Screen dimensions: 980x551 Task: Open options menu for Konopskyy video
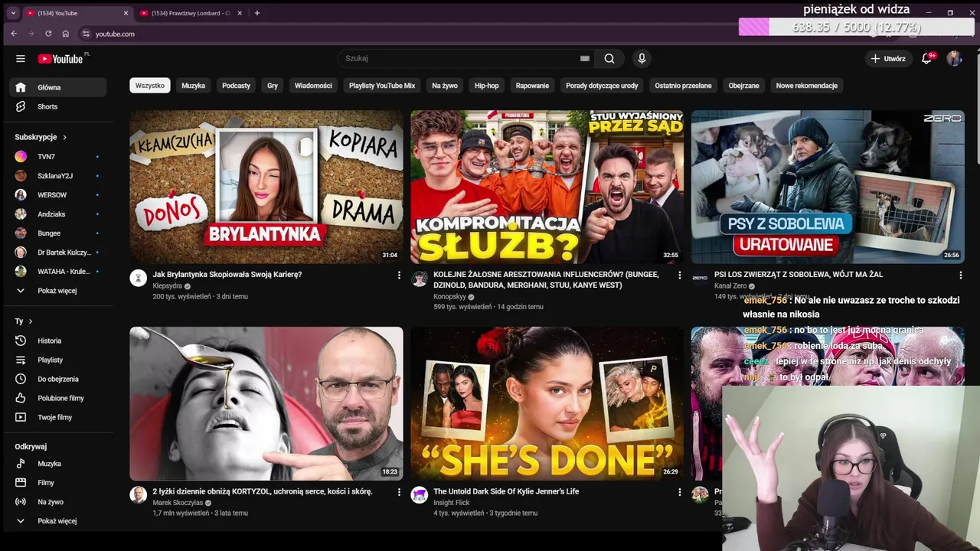[x=679, y=275]
